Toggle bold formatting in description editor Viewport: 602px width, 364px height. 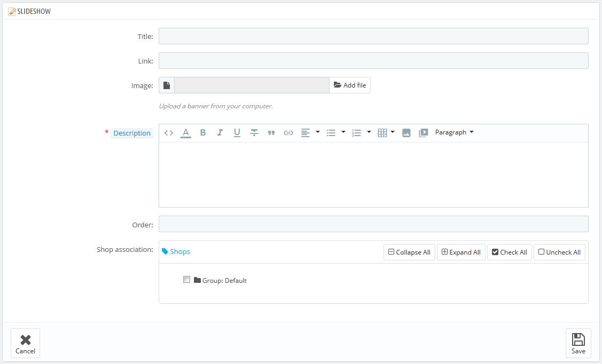(x=203, y=133)
